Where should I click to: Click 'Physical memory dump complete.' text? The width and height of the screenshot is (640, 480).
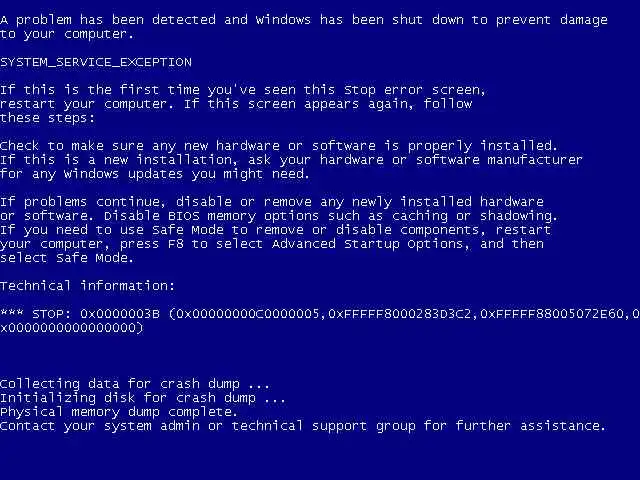click(119, 412)
